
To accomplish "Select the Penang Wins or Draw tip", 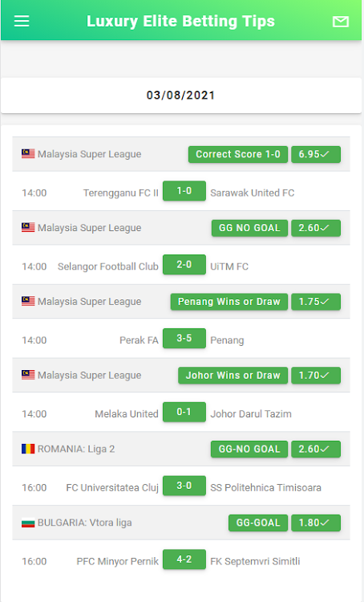I will [x=229, y=302].
